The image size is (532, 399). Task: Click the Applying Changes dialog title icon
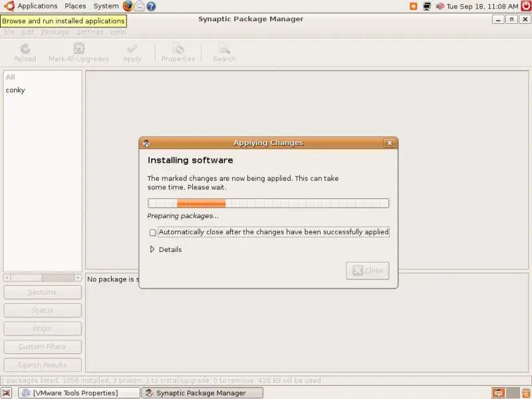[146, 143]
